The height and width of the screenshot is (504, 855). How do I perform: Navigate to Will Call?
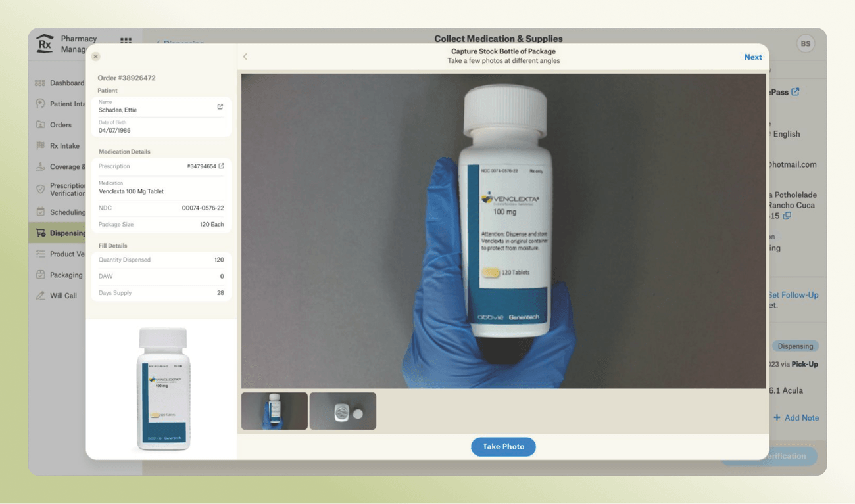(x=63, y=296)
